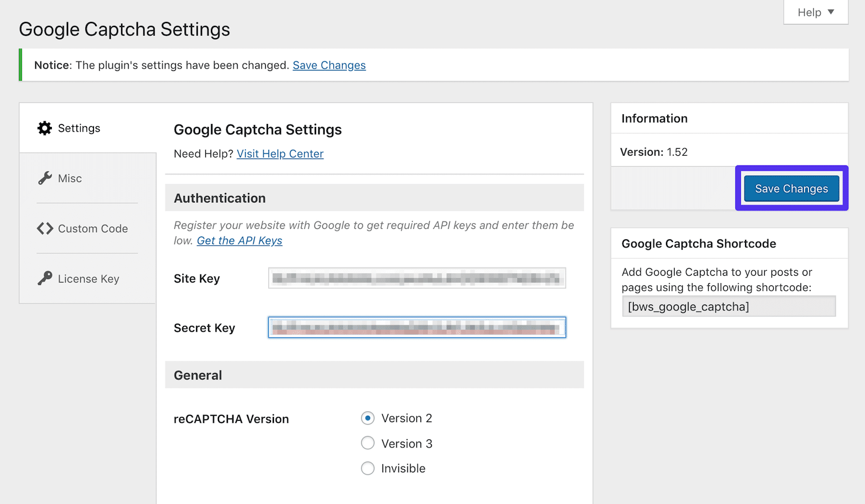Select the Misc wrench icon
The width and height of the screenshot is (865, 504).
point(44,178)
